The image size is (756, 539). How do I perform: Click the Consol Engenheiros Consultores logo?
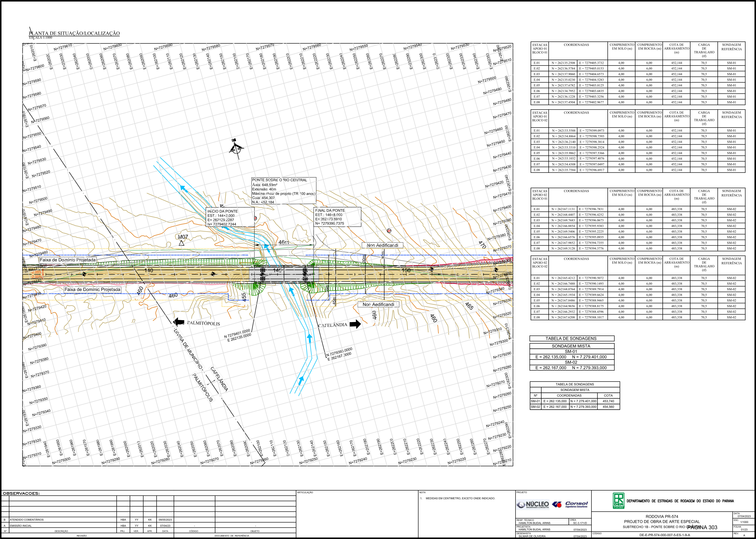(x=570, y=504)
